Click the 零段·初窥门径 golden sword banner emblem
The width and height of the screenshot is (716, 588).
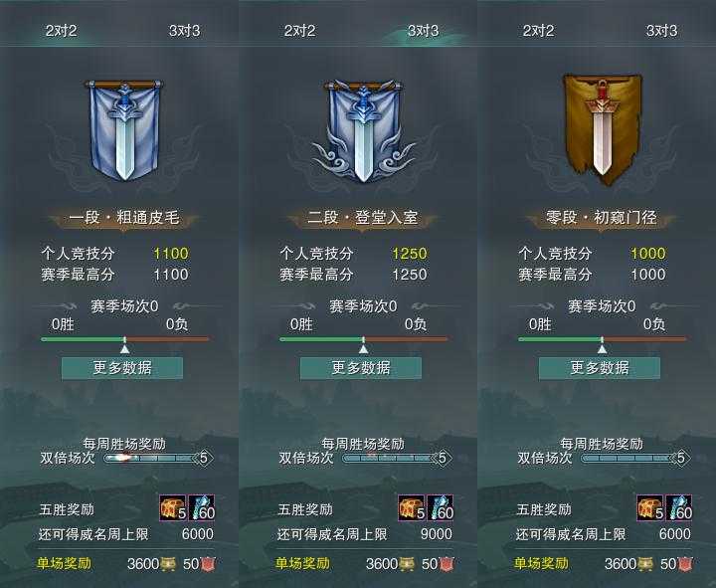tap(602, 129)
